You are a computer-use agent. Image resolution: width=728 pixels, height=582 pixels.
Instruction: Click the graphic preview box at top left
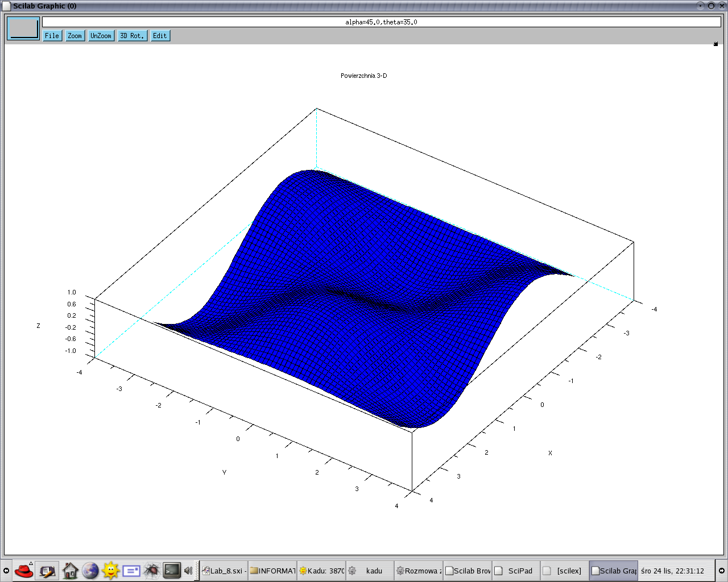[23, 28]
